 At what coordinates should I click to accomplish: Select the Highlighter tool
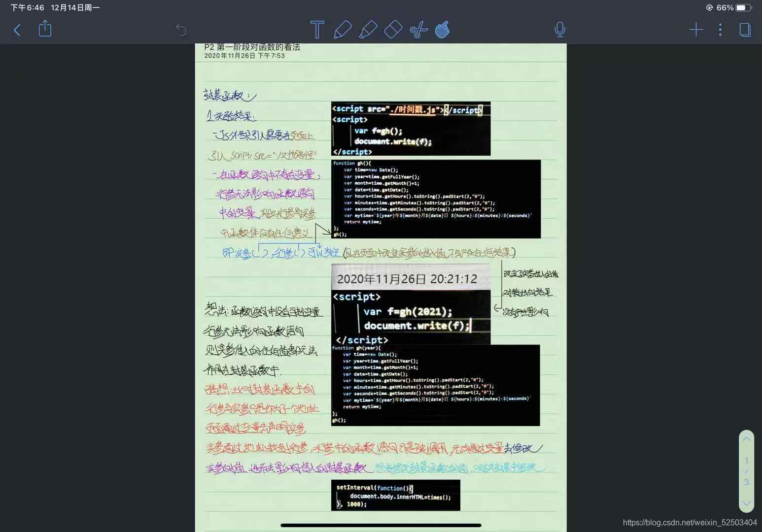pos(368,30)
